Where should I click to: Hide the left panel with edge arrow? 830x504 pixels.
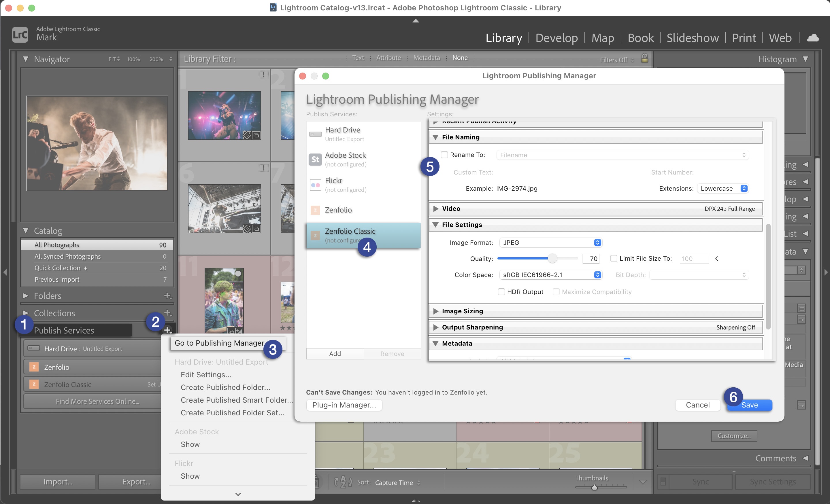point(5,272)
